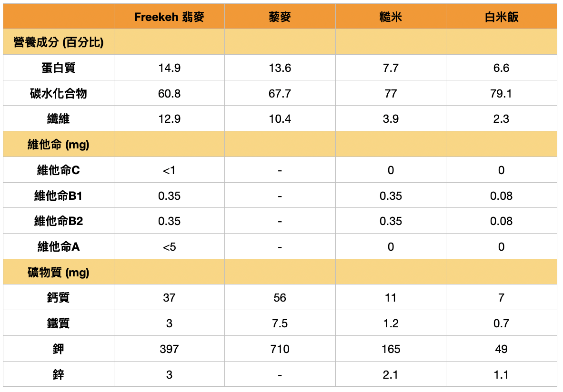This screenshot has height=392, width=563.
Task: Select the 白米飯 carbohydrate value 79.1
Action: (x=501, y=94)
